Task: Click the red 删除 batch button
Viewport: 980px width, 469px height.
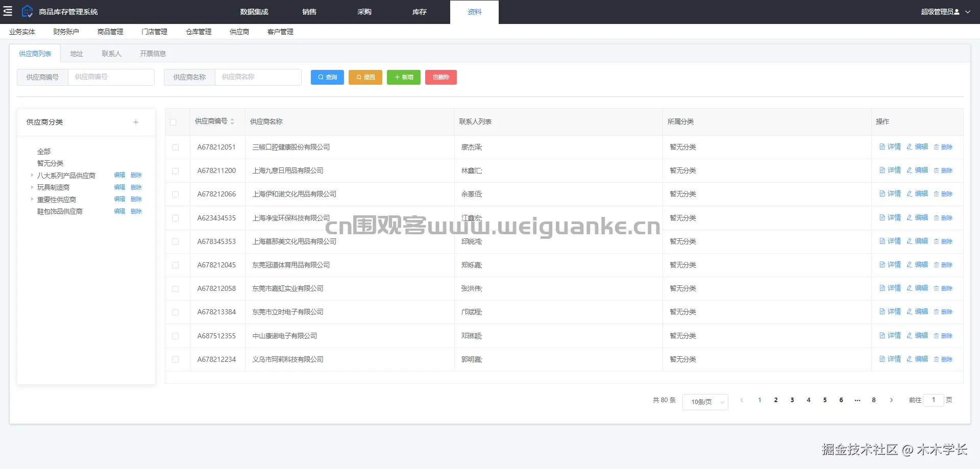Action: click(x=441, y=77)
